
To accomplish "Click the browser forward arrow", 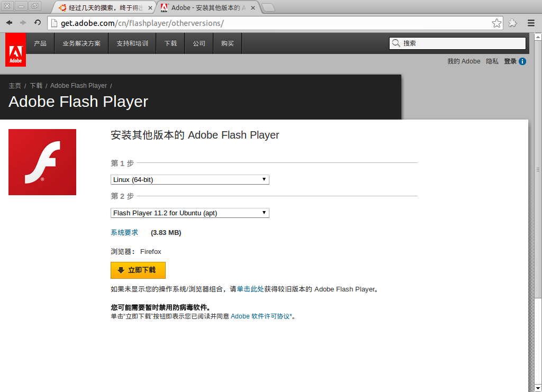I will (x=23, y=23).
